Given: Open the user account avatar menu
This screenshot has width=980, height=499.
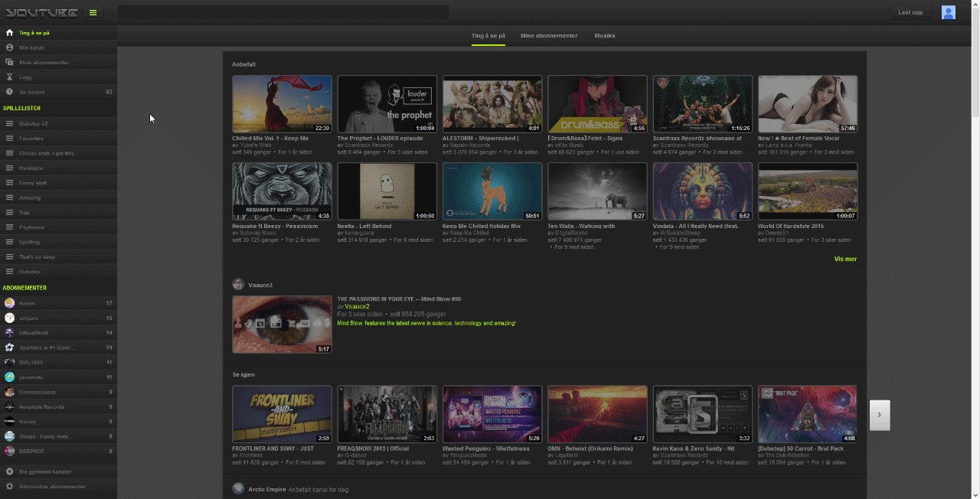Looking at the screenshot, I should pyautogui.click(x=949, y=12).
